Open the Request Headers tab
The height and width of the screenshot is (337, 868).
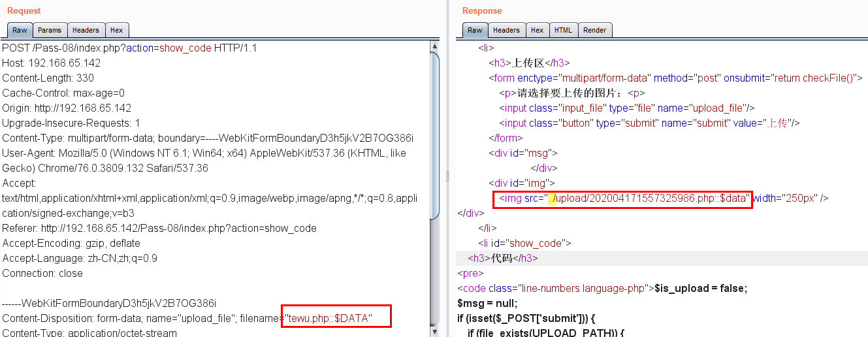pos(86,30)
